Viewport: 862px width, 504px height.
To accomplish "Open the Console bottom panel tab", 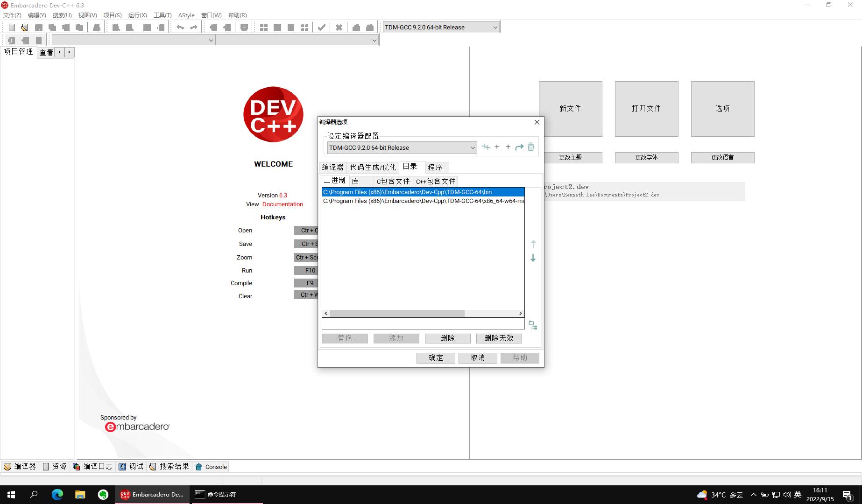I will tap(211, 467).
